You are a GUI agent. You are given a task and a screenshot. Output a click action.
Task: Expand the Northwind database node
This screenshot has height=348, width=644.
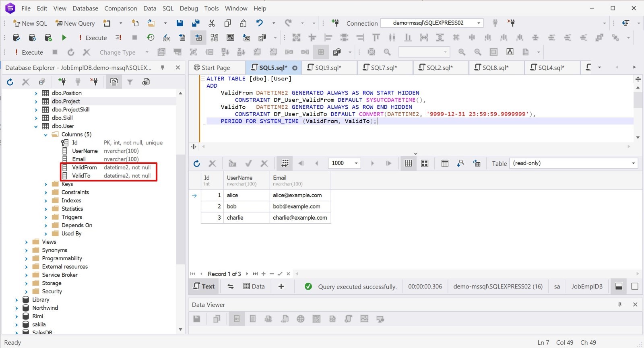click(17, 308)
